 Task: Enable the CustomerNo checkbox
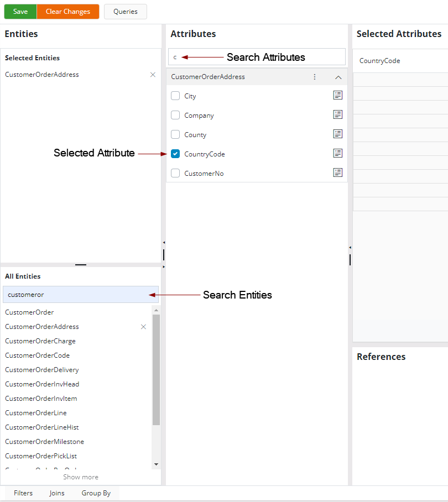(x=175, y=173)
